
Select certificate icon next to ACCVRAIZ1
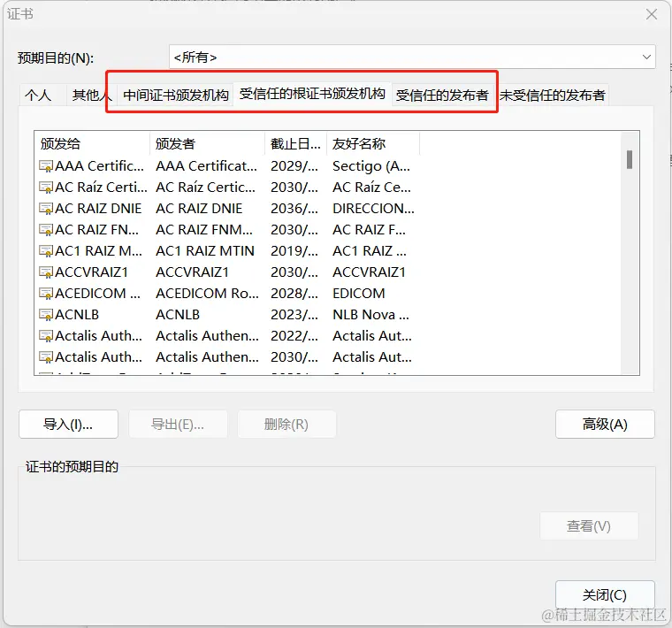[x=46, y=272]
